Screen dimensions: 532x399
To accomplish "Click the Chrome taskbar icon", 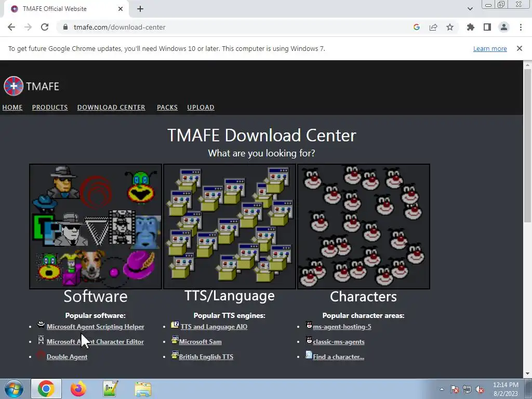I will tap(46, 389).
